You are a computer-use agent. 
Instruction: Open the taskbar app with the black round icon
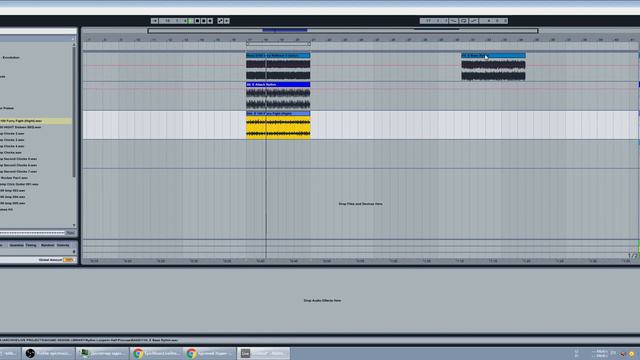click(49, 353)
